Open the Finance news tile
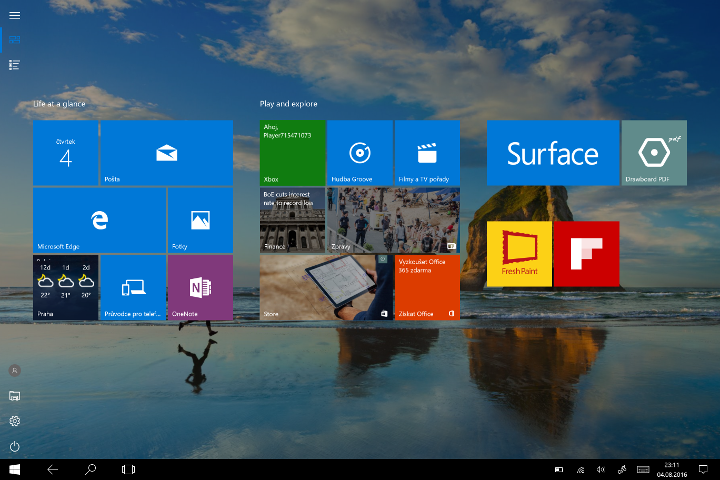This screenshot has height=480, width=720. tap(292, 220)
